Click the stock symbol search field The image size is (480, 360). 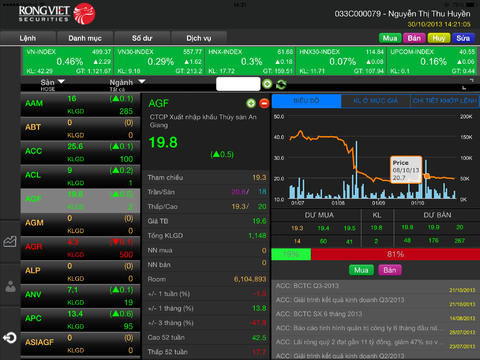[238, 84]
